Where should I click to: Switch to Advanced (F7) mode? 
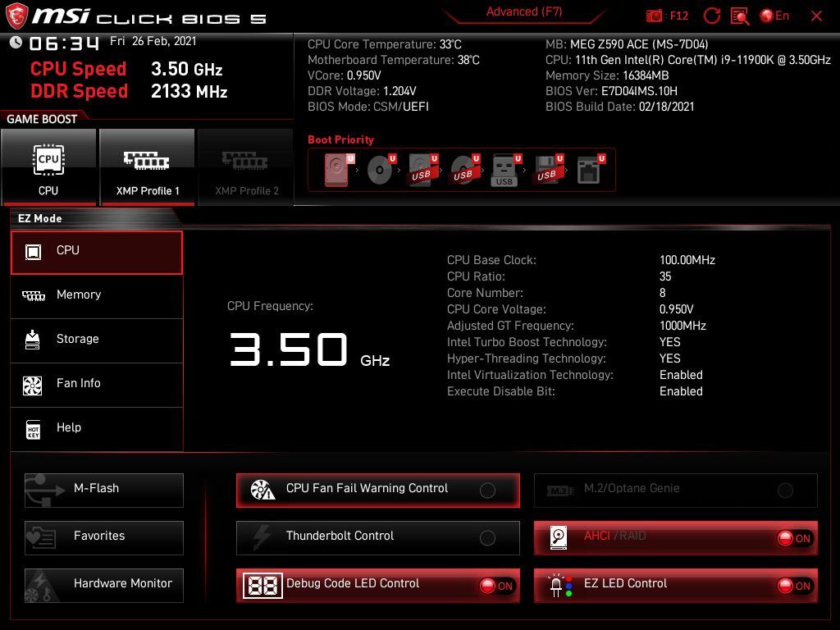pos(524,12)
